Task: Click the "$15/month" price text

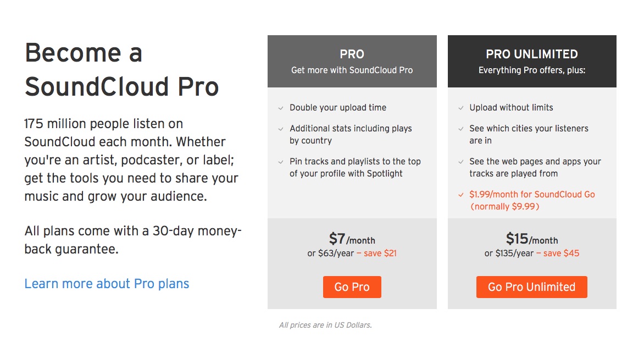Action: 531,239
